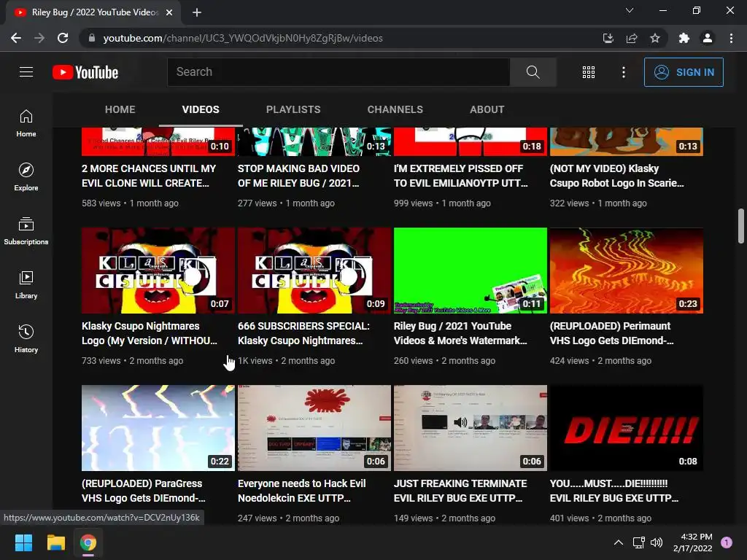Click the Chrome taskbar icon
The width and height of the screenshot is (747, 560).
pyautogui.click(x=88, y=542)
